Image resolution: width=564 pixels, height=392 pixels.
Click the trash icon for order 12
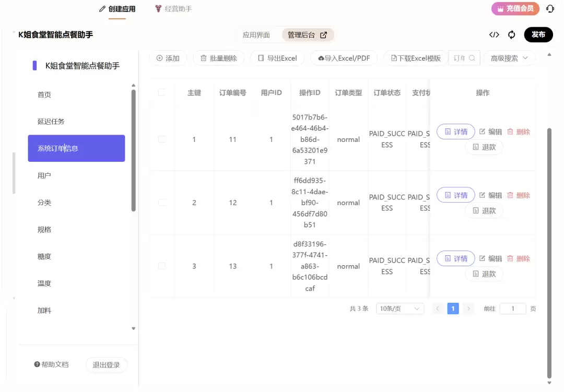[510, 195]
